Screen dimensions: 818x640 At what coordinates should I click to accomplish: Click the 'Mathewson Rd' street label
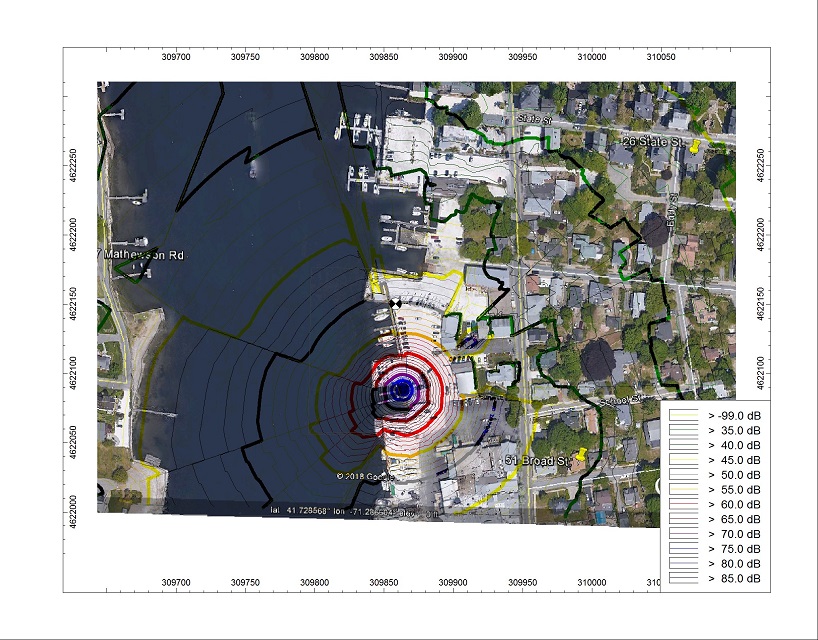click(144, 256)
